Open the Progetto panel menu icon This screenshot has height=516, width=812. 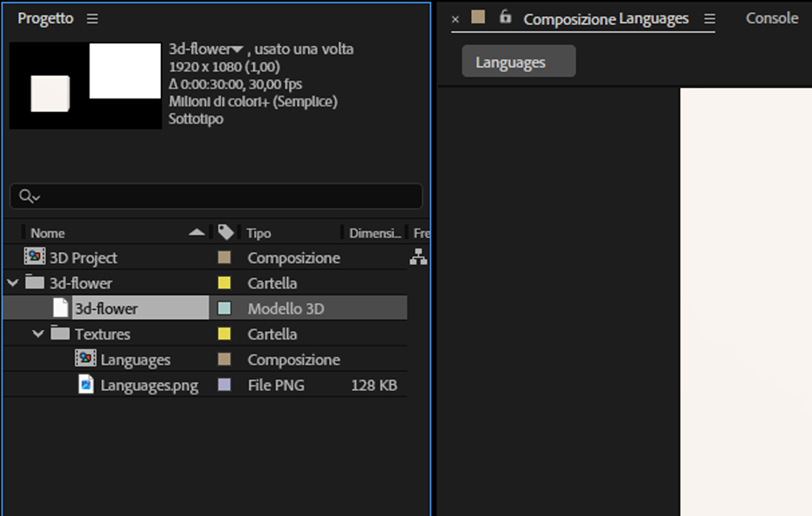92,19
